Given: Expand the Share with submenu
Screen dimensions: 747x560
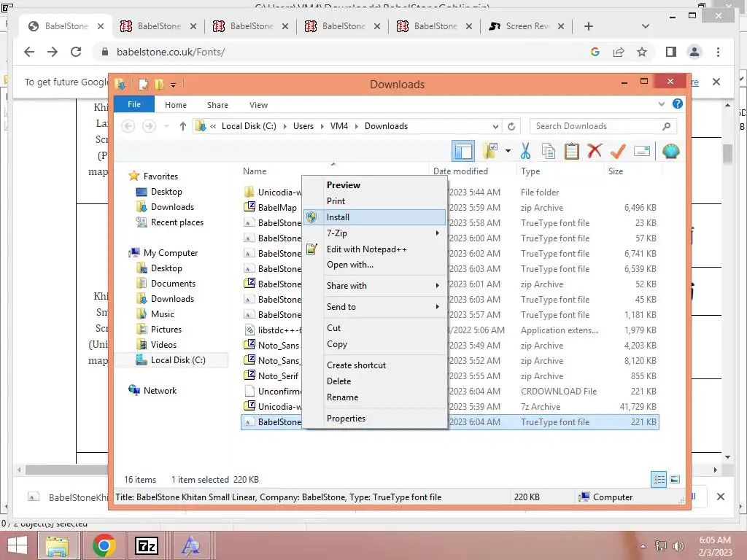Looking at the screenshot, I should click(x=375, y=286).
